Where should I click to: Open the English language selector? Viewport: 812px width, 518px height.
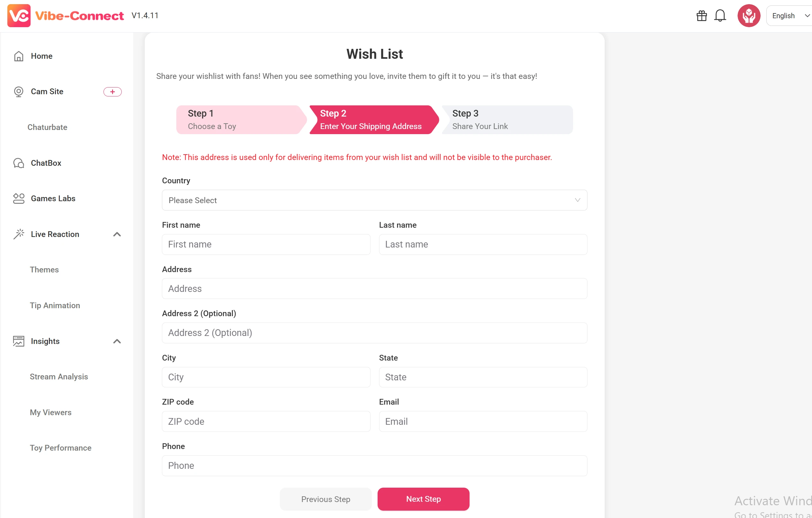click(x=789, y=16)
